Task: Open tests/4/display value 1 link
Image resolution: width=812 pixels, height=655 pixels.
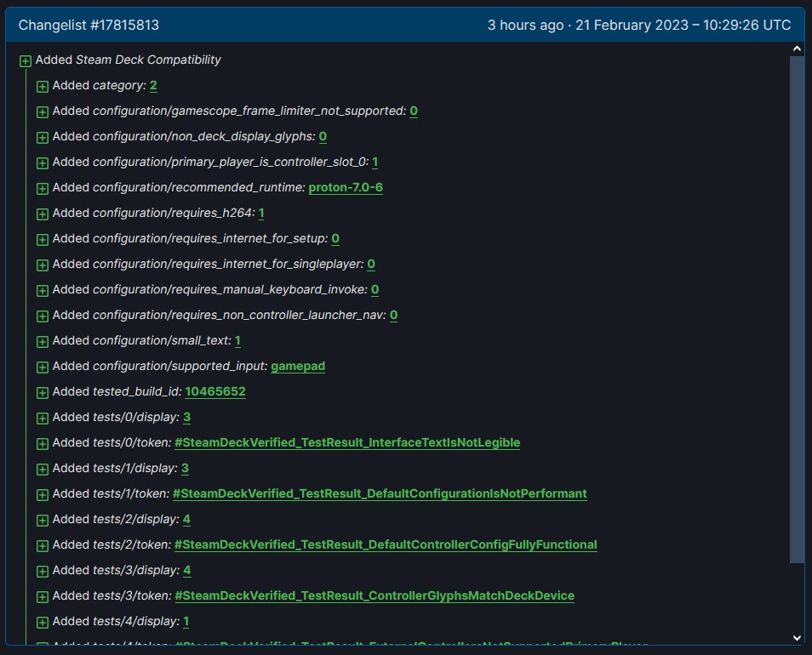Action: point(186,621)
